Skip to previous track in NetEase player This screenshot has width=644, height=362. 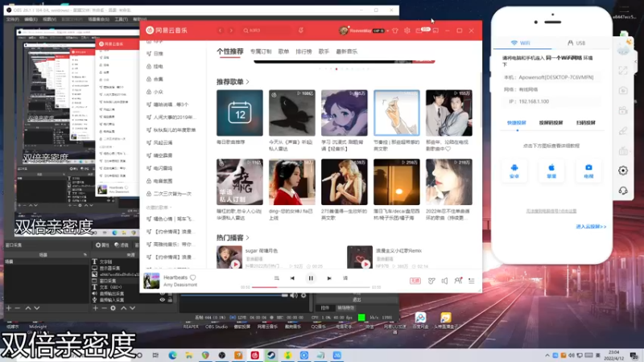pyautogui.click(x=292, y=278)
